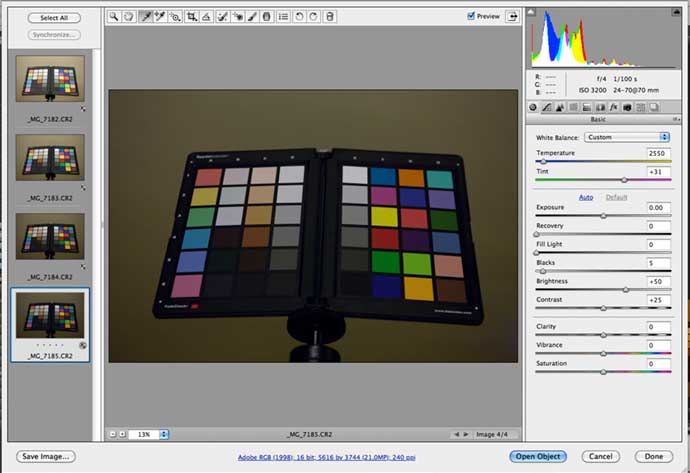Screen dimensions: 690x473
Task: Click the Synchronize button
Action: point(54,35)
